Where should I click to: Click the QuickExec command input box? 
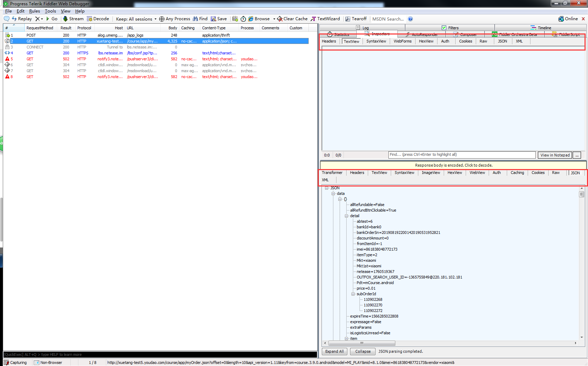pyautogui.click(x=160, y=354)
